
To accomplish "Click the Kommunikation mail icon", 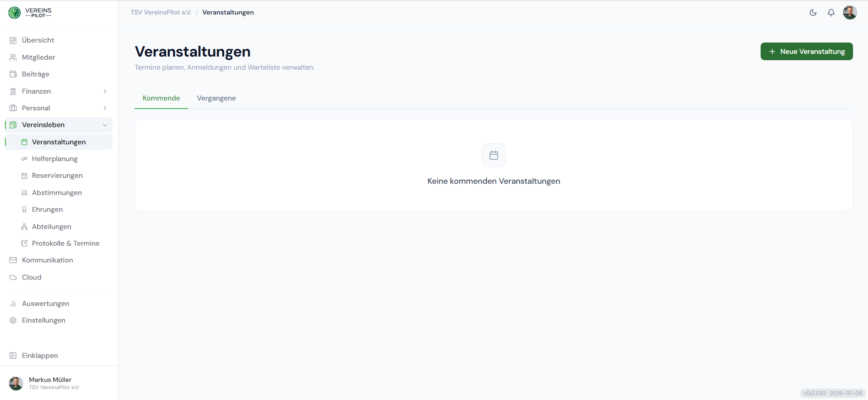I will [x=13, y=260].
